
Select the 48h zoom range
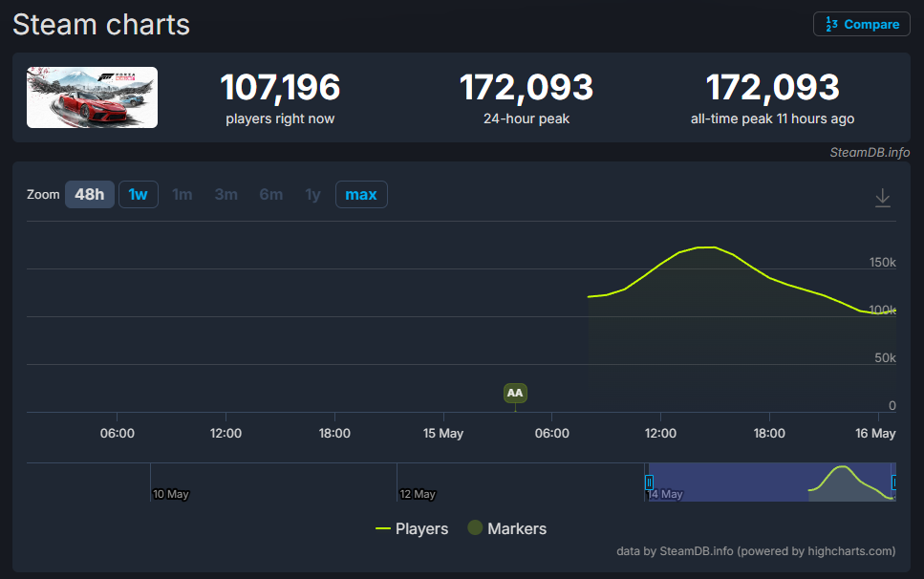(90, 194)
